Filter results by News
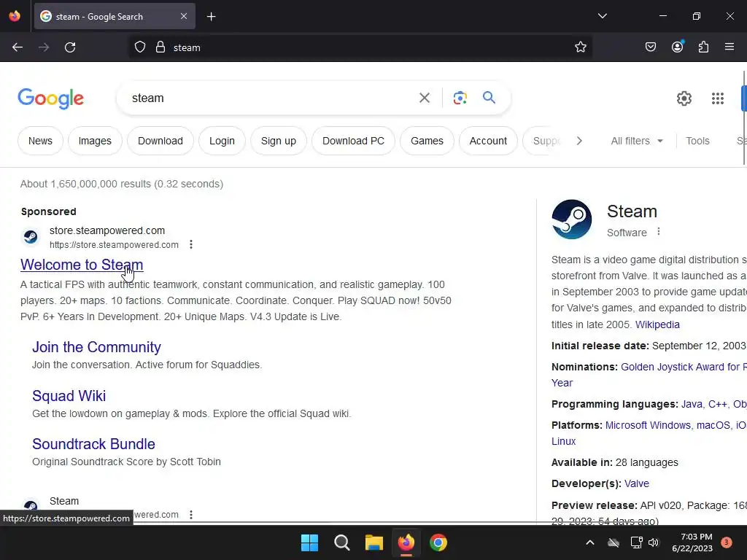 (40, 141)
